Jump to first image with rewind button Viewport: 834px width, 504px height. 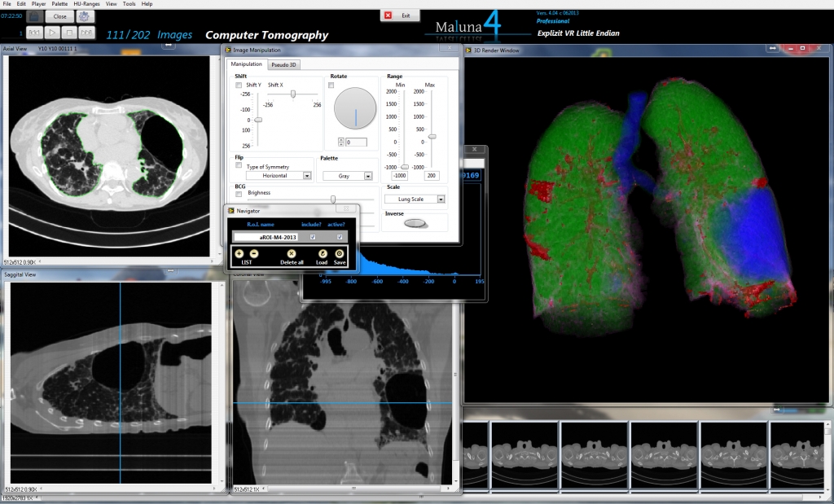(35, 33)
